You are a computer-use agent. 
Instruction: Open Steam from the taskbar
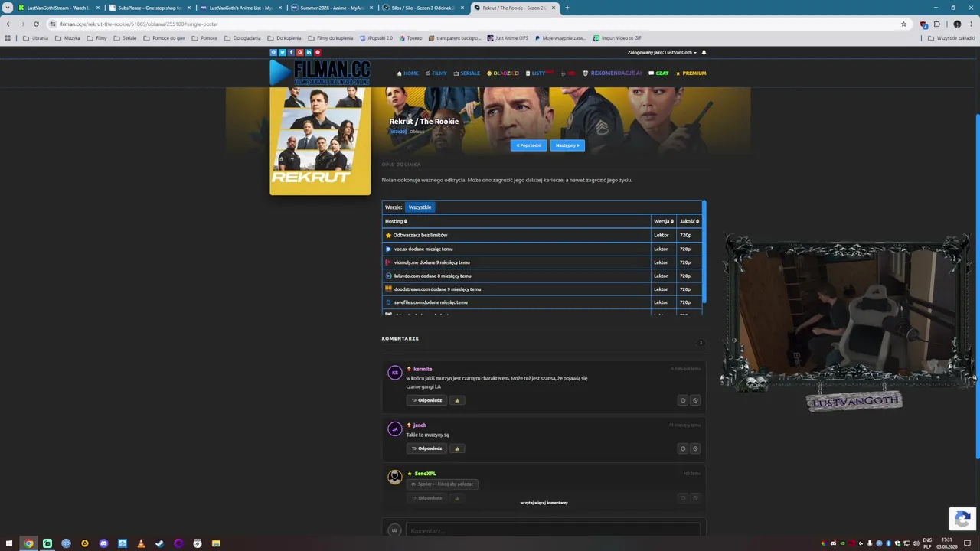pos(159,543)
